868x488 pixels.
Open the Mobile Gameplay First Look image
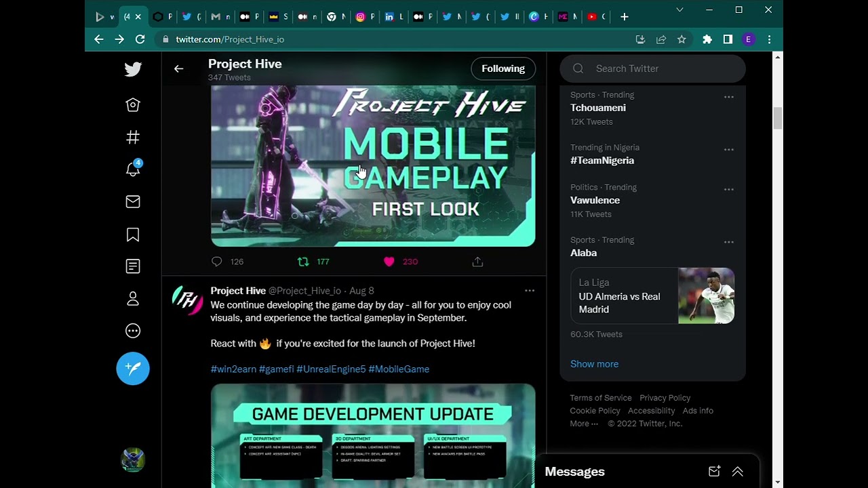[x=373, y=166]
